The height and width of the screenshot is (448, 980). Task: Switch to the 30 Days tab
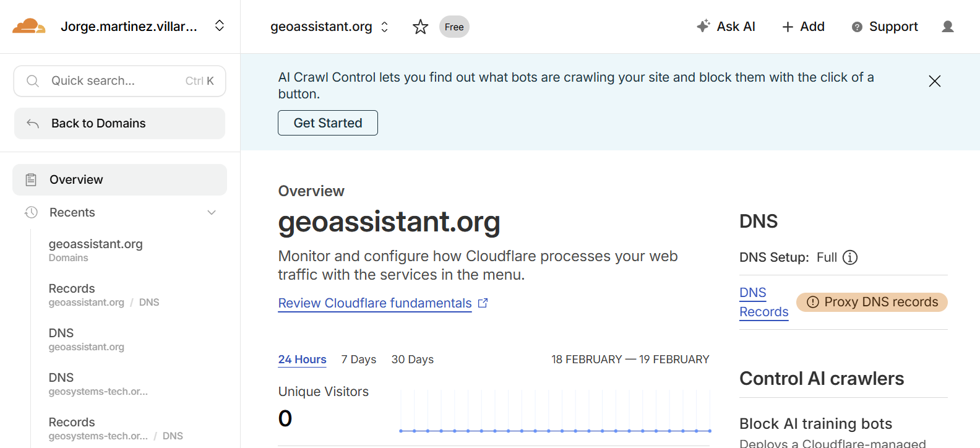coord(413,360)
